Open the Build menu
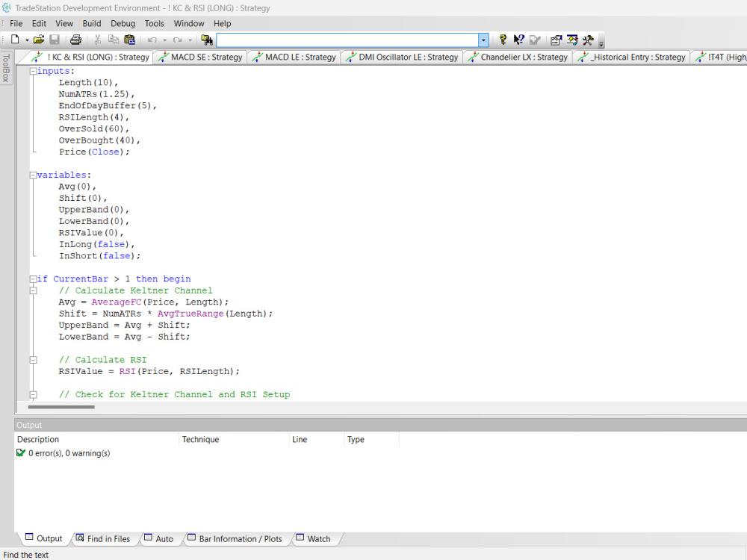The image size is (747, 560). pos(91,23)
